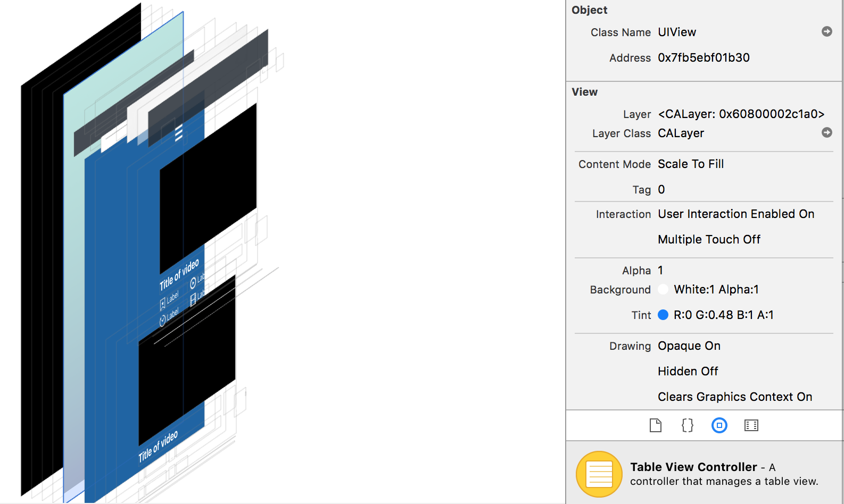
Task: Click the "Table View Controller" title text
Action: click(693, 467)
